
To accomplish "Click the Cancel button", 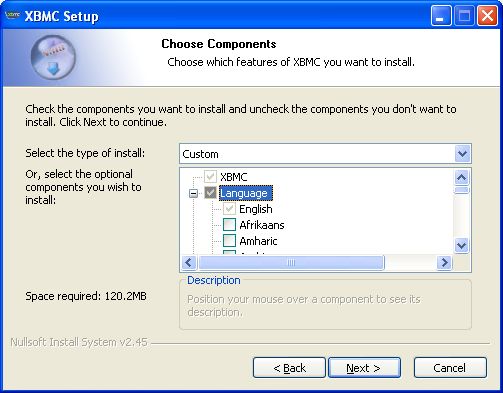I will pyautogui.click(x=450, y=368).
